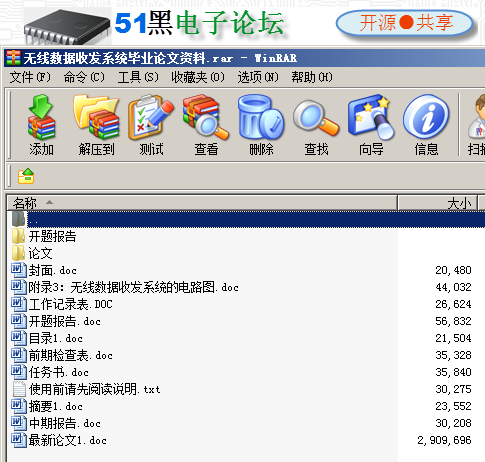Image resolution: width=485 pixels, height=462 pixels.
Task: Open the 命令(C) menu
Action: (84, 77)
